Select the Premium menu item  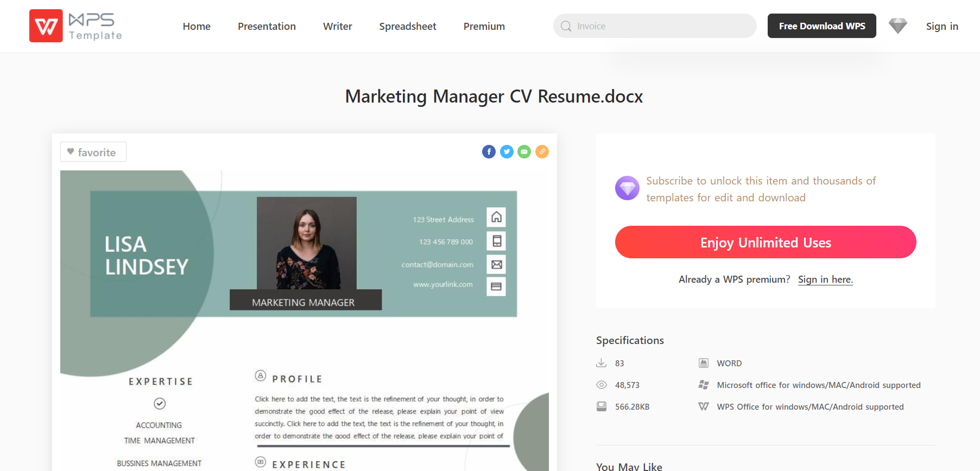(x=484, y=26)
